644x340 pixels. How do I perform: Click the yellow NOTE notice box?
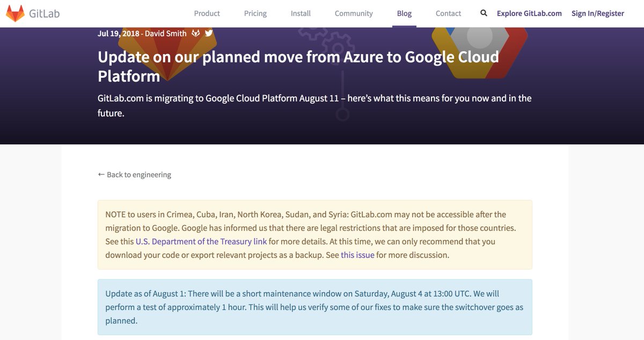point(315,234)
